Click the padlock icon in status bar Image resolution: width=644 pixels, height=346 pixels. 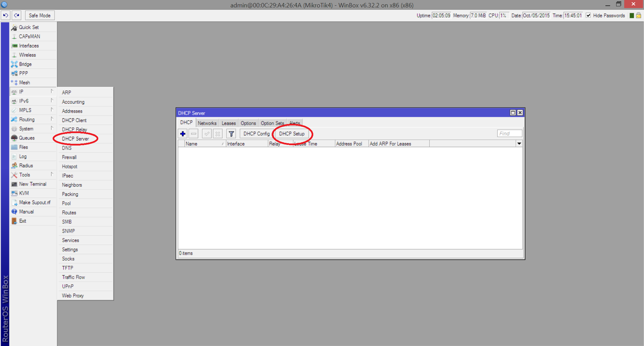point(639,15)
